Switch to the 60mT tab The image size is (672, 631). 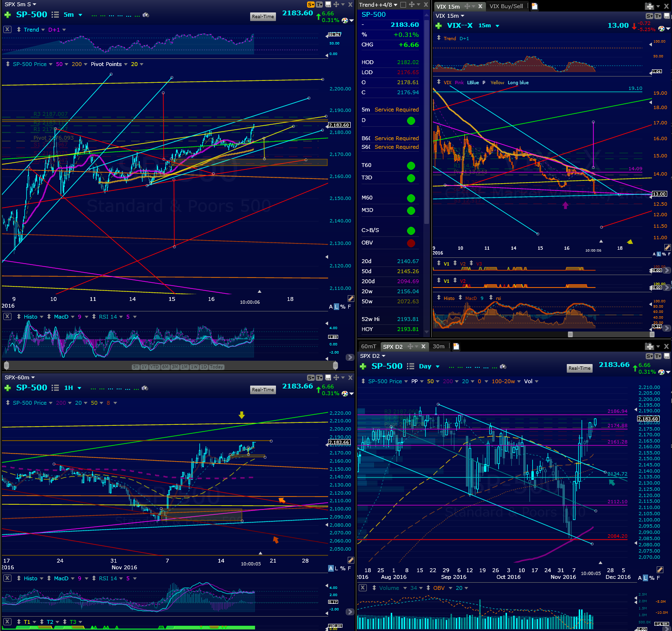pos(368,346)
